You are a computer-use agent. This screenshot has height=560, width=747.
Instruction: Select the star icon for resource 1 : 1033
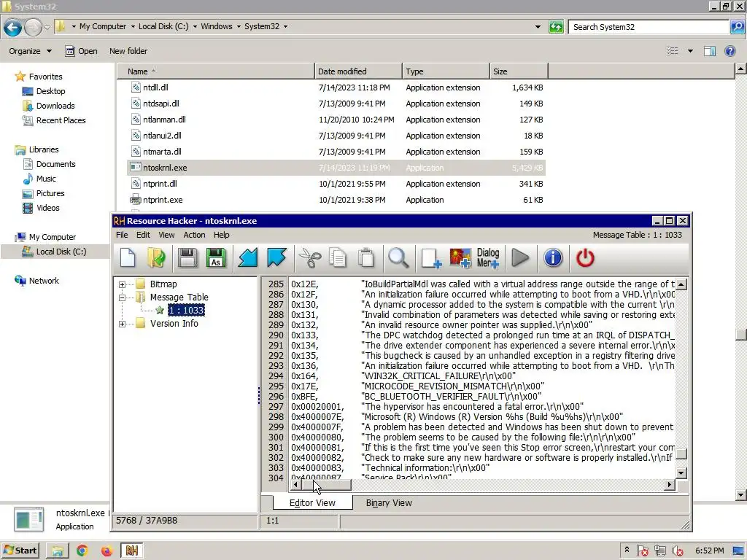pos(160,311)
